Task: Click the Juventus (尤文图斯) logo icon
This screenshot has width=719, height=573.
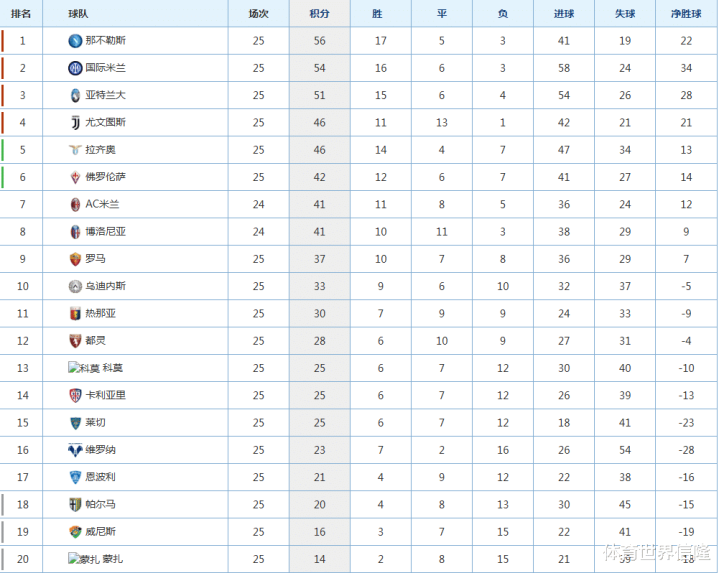Action: [x=75, y=122]
